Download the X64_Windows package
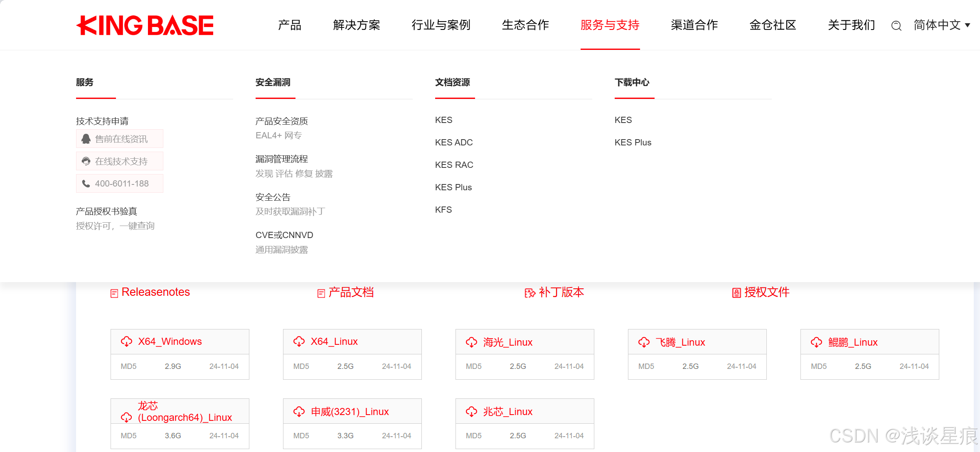980x452 pixels. (x=170, y=341)
